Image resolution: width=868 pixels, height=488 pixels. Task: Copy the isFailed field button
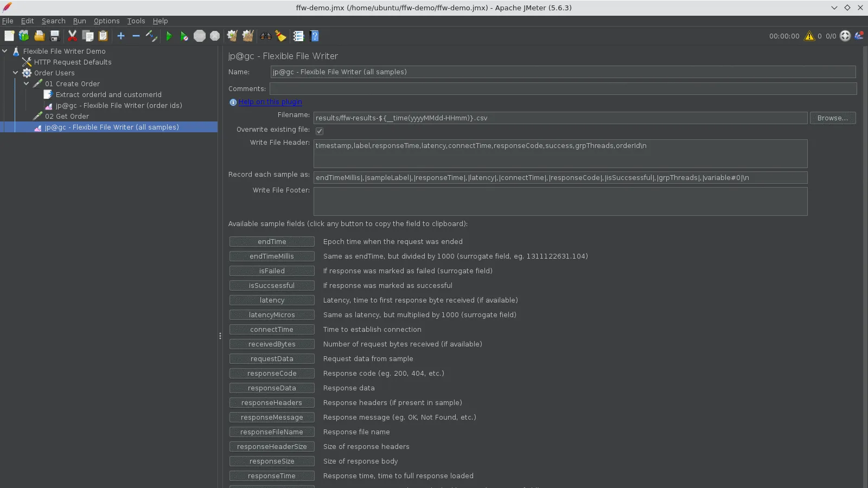[272, 271]
